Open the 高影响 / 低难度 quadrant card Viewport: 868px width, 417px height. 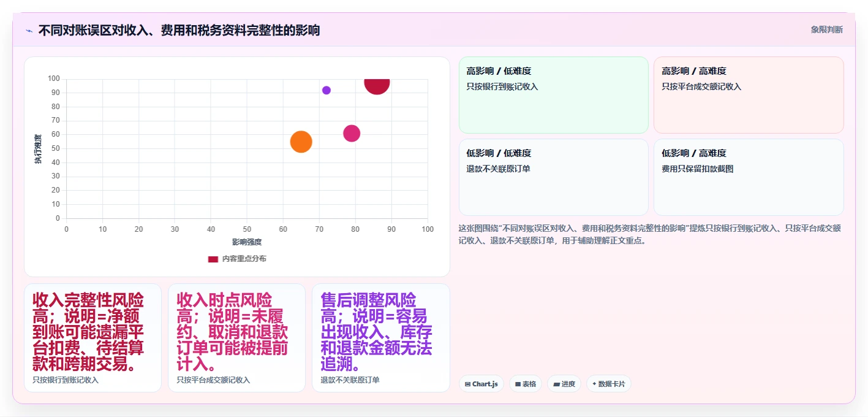coord(553,95)
